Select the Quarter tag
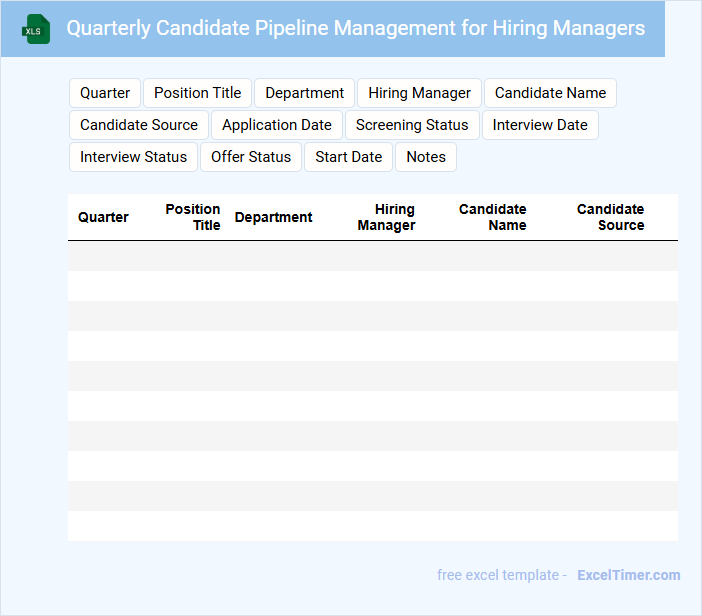Viewport: 702px width, 616px height. (x=105, y=93)
